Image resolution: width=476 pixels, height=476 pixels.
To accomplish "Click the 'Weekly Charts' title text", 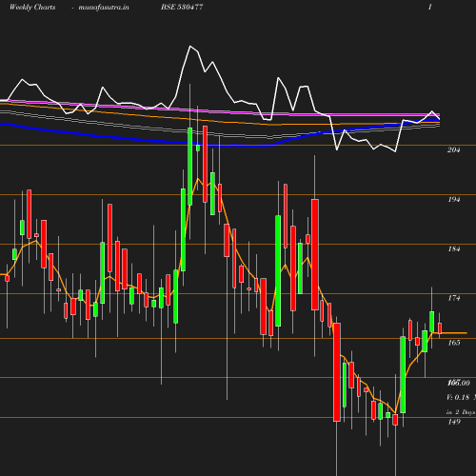I will coord(32,8).
